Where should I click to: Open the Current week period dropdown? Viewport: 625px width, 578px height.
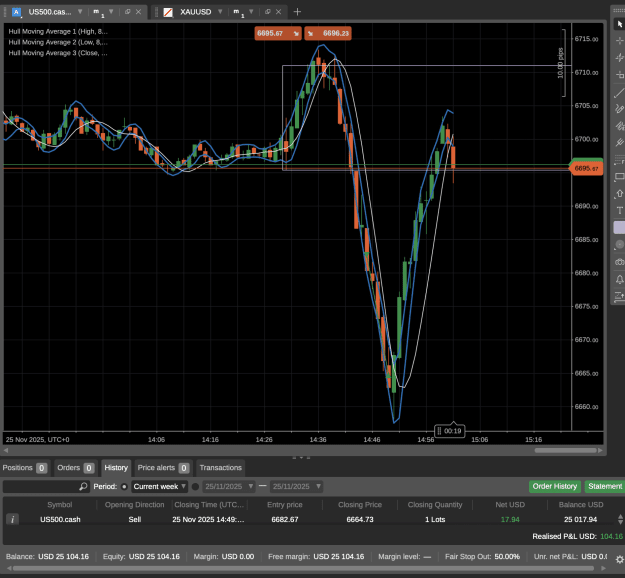(x=159, y=486)
